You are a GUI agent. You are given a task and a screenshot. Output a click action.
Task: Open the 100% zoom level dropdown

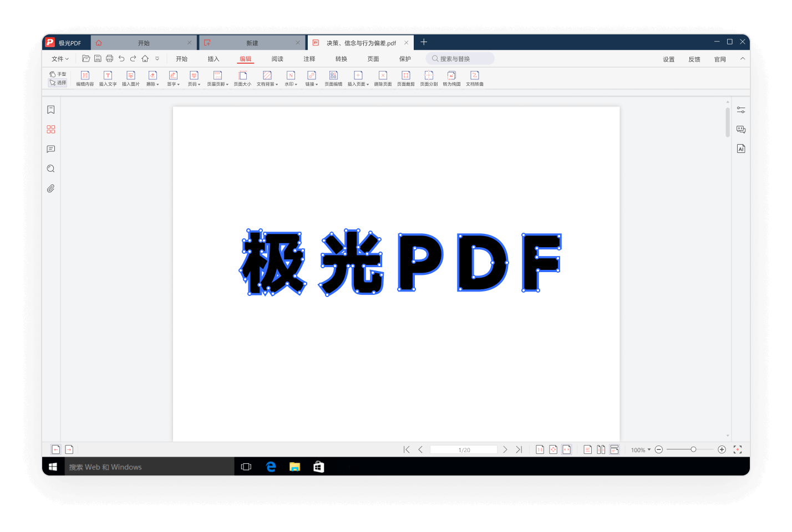(x=640, y=449)
